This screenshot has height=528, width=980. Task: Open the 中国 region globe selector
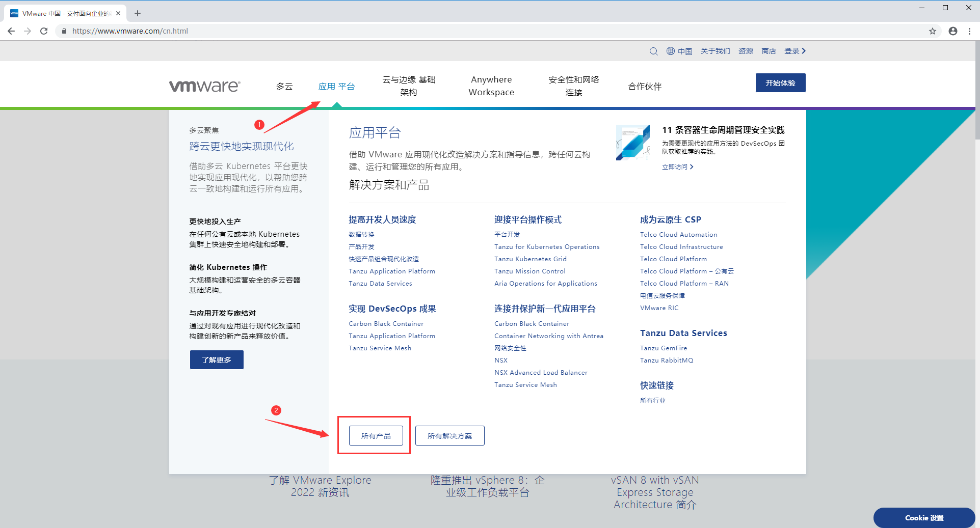[x=679, y=51]
